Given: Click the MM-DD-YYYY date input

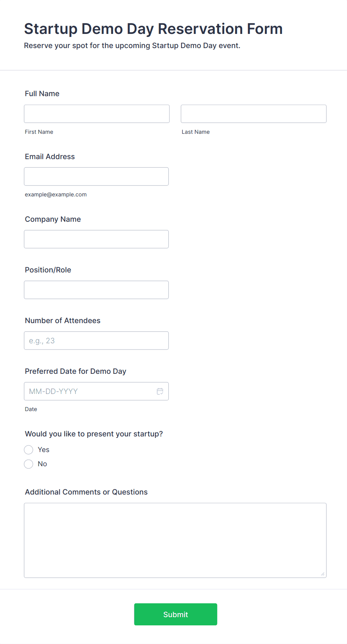Looking at the screenshot, I should [x=90, y=391].
